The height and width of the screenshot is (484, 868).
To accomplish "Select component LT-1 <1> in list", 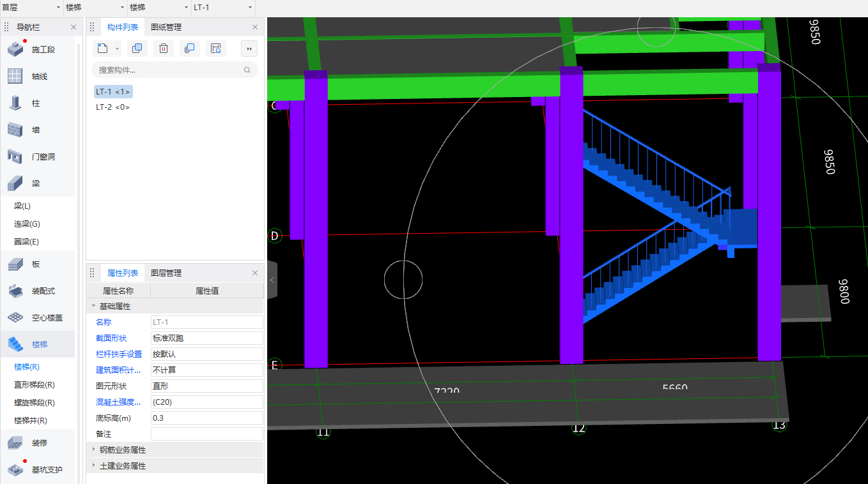I will [113, 92].
